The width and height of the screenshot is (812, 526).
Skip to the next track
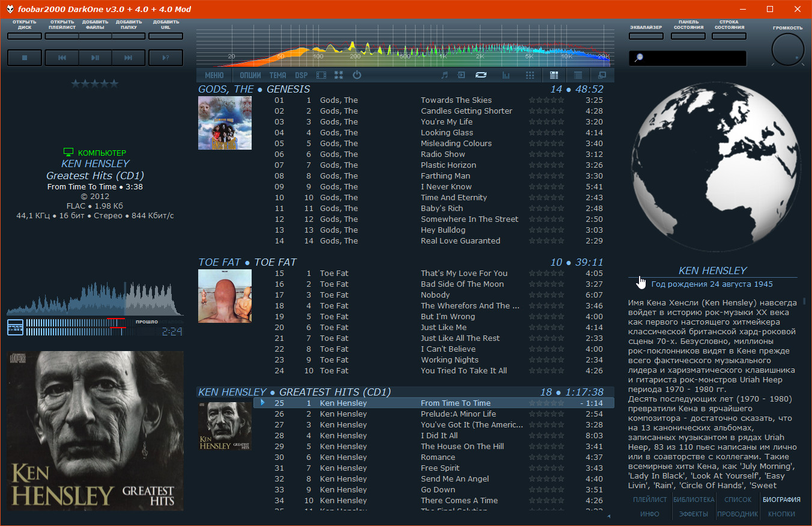click(x=128, y=58)
